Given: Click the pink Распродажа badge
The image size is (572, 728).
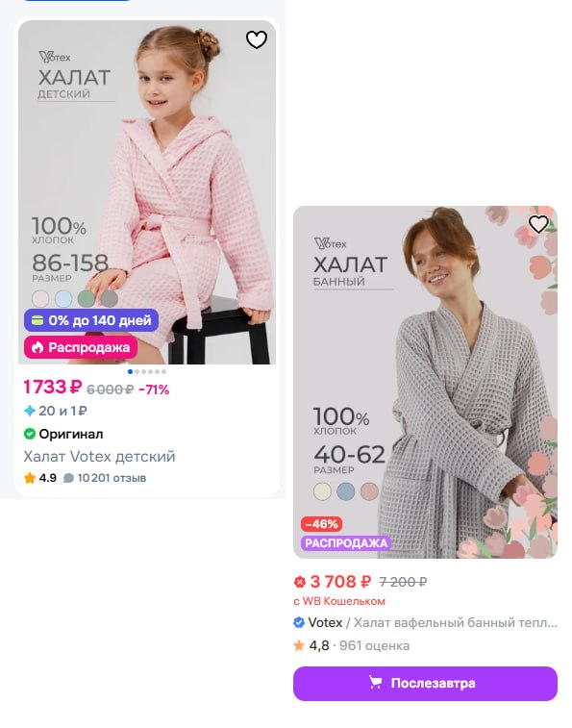Looking at the screenshot, I should [81, 347].
